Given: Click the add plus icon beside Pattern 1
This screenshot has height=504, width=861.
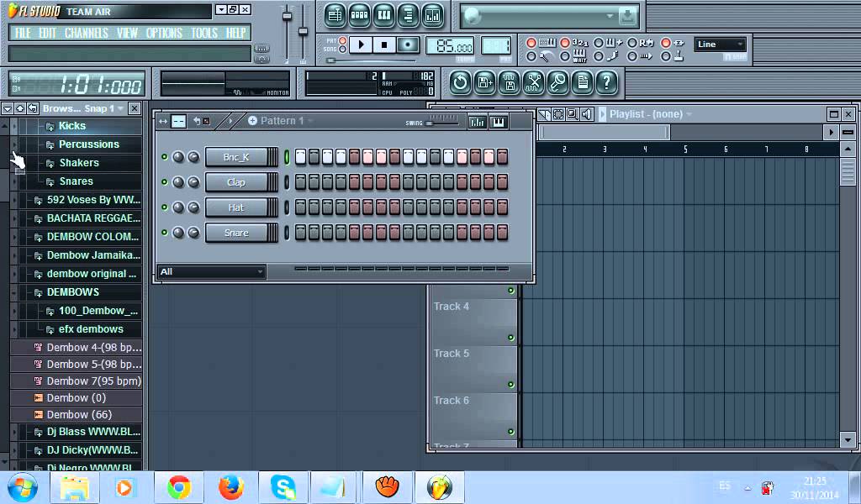Looking at the screenshot, I should pyautogui.click(x=252, y=121).
